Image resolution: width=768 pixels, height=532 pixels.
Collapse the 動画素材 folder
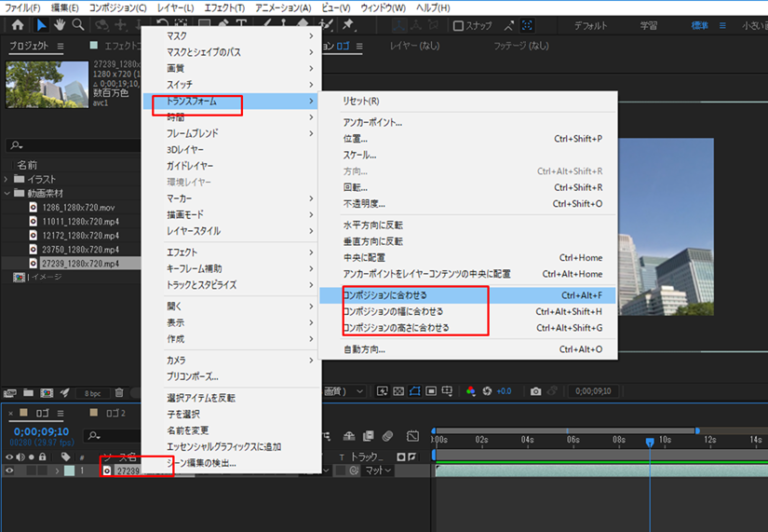(x=7, y=193)
